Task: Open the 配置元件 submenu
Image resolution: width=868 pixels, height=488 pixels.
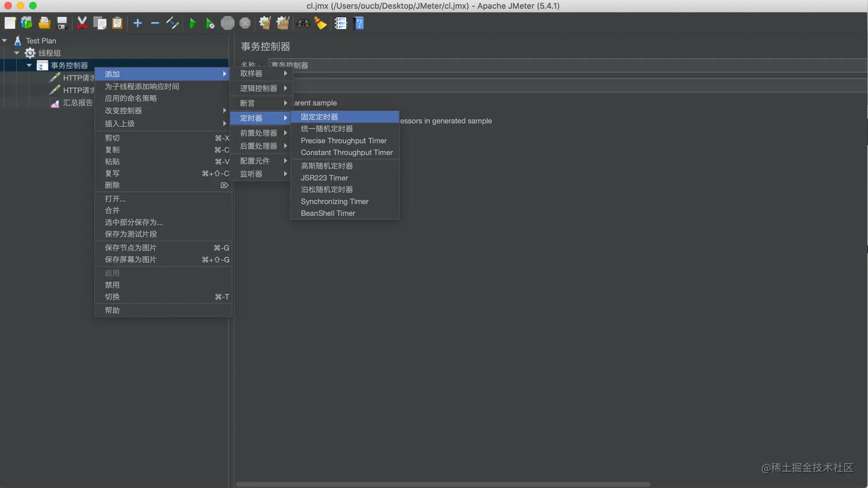Action: [x=262, y=161]
